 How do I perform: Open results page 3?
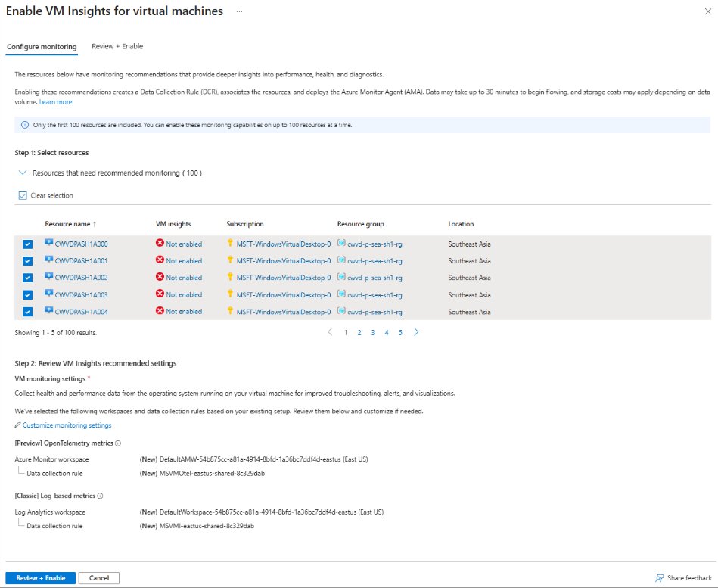coord(373,333)
